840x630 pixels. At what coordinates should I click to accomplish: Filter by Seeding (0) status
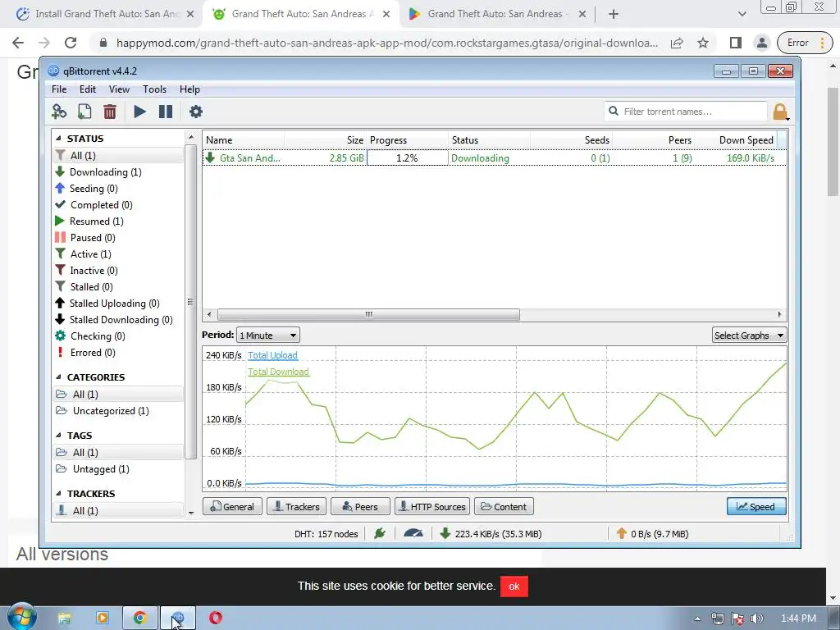[94, 189]
